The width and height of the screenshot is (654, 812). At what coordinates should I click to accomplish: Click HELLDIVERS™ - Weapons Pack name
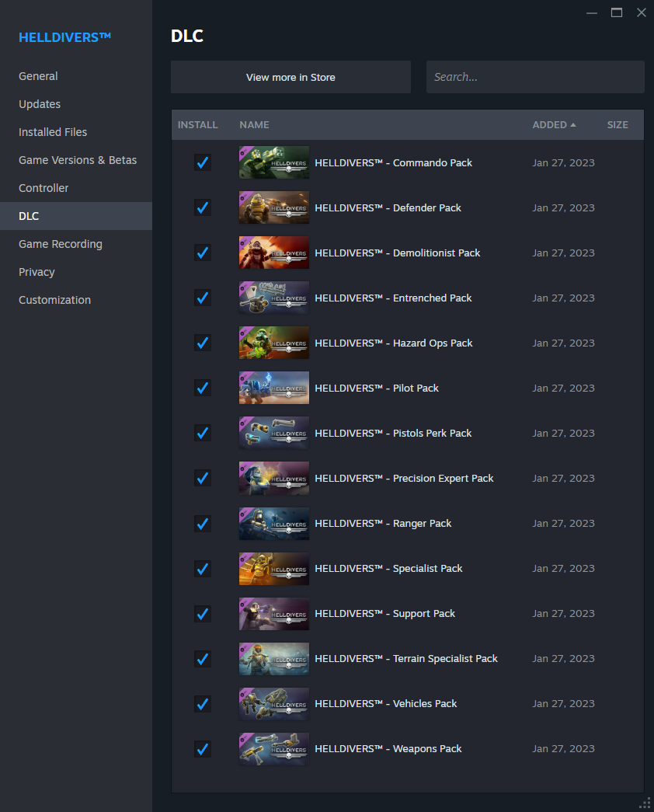point(388,749)
